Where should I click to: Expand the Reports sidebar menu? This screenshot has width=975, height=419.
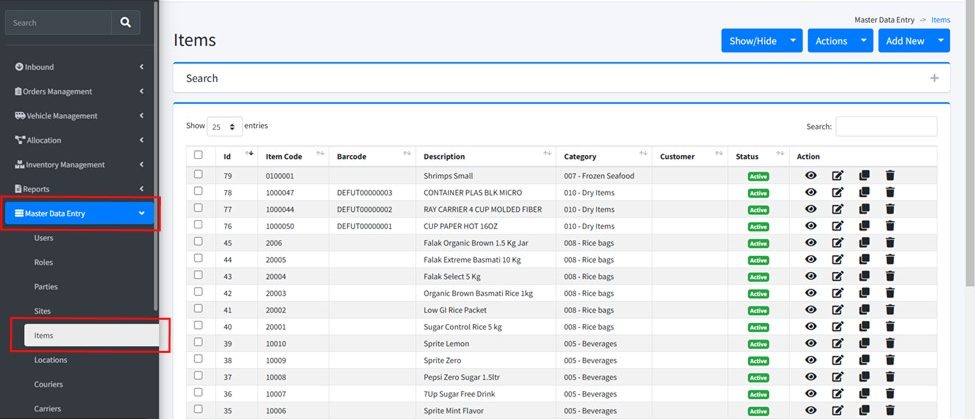pos(80,189)
